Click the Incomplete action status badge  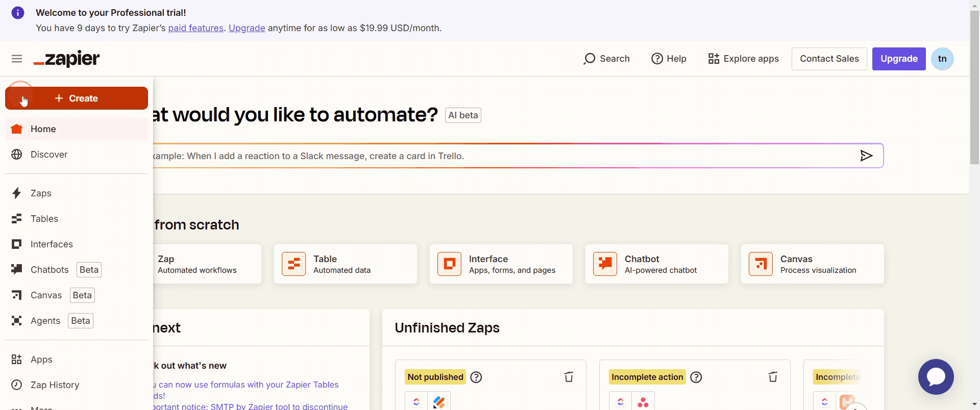pos(647,377)
